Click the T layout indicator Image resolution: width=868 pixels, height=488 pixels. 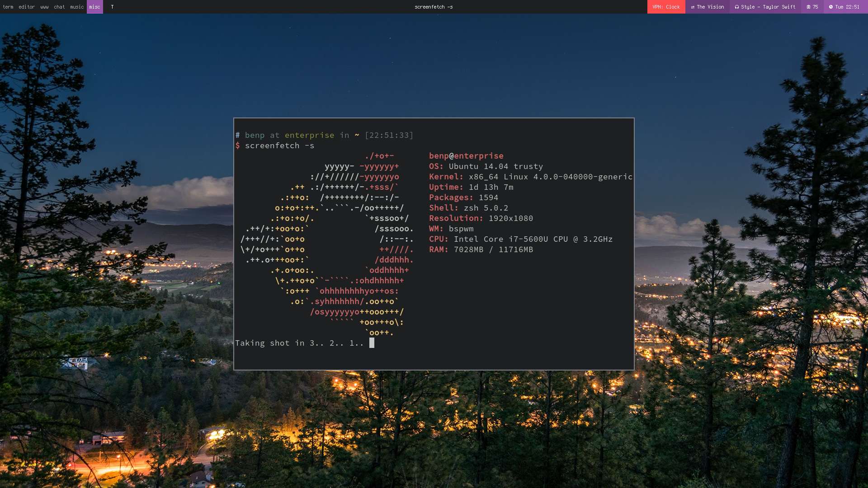tap(112, 7)
